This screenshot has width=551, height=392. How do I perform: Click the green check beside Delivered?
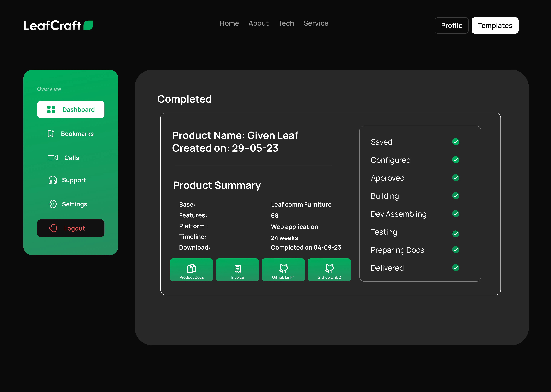coord(456,268)
